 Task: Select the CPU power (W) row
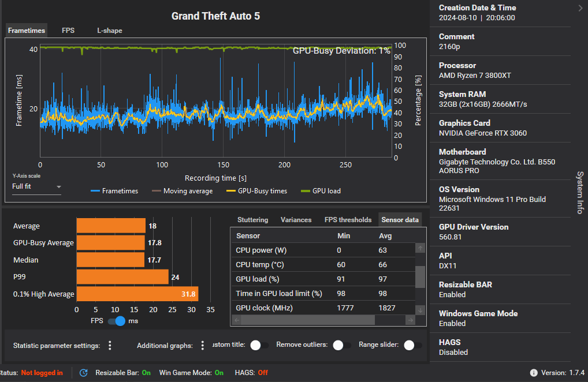(x=323, y=250)
